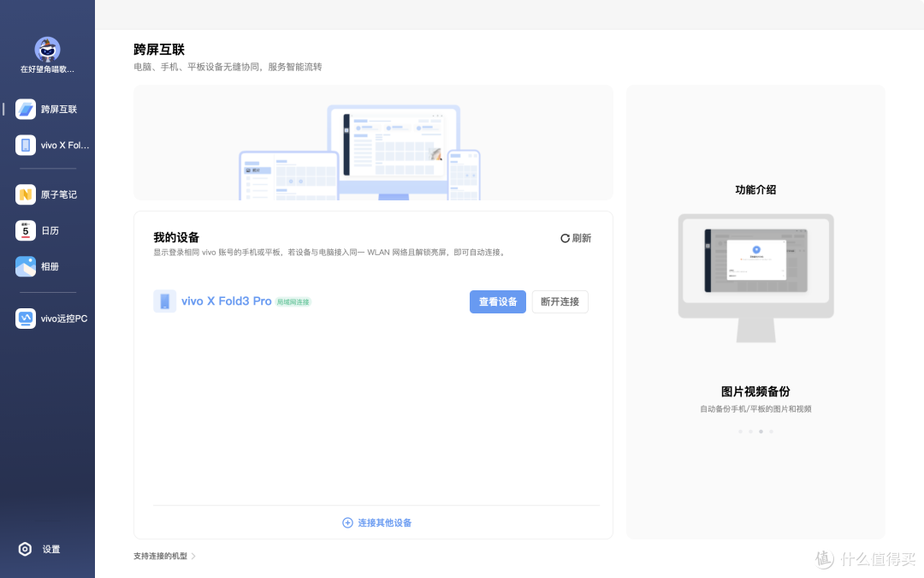This screenshot has height=578, width=924.
Task: Click 连接其他设备 link
Action: pyautogui.click(x=377, y=522)
